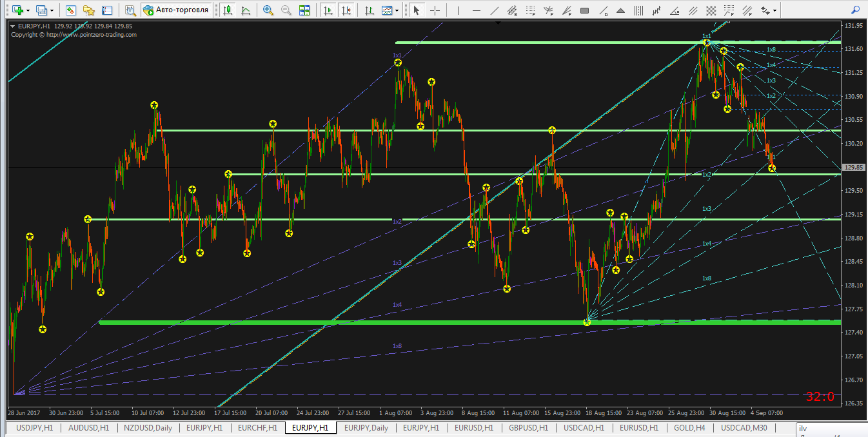Select the Fibonacci Channel tool
Viewport: 868px width, 437px height.
747,10
